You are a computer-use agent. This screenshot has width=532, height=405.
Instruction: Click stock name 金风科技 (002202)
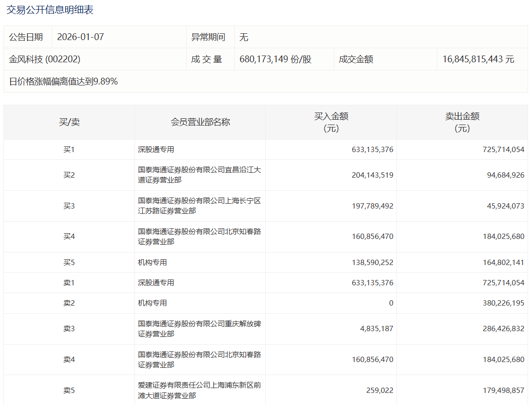click(45, 59)
